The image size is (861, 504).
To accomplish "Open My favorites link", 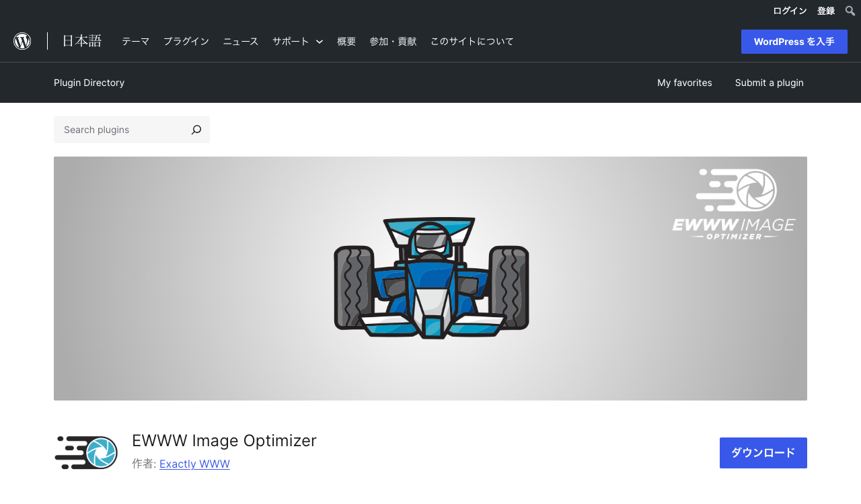I will click(685, 83).
